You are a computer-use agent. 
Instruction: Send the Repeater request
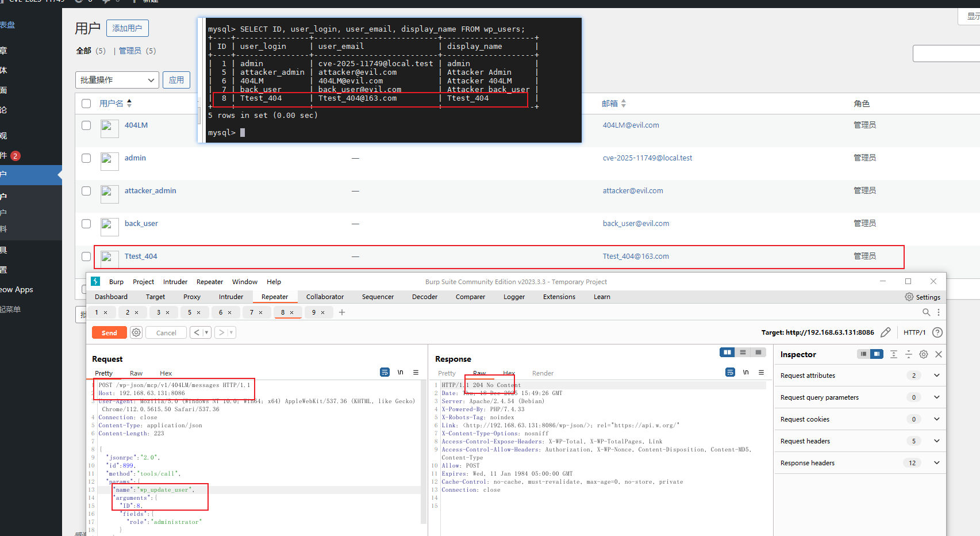point(109,332)
